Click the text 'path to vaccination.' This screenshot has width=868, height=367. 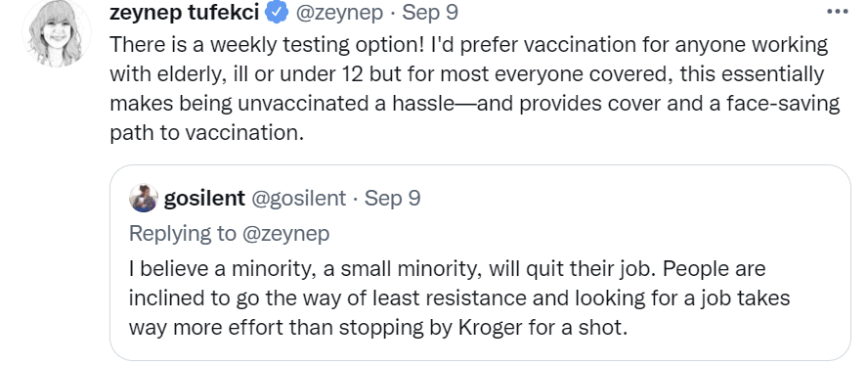pyautogui.click(x=207, y=133)
